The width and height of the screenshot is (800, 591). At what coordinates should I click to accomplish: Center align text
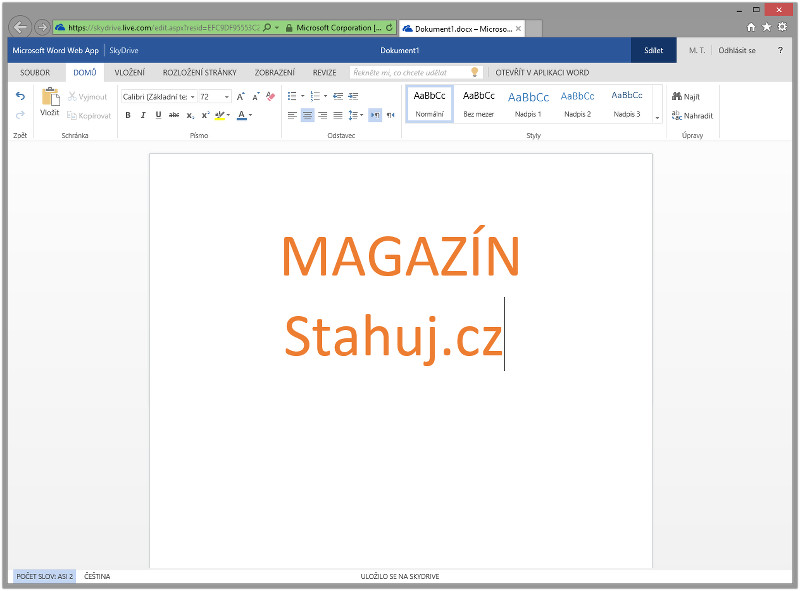[308, 115]
